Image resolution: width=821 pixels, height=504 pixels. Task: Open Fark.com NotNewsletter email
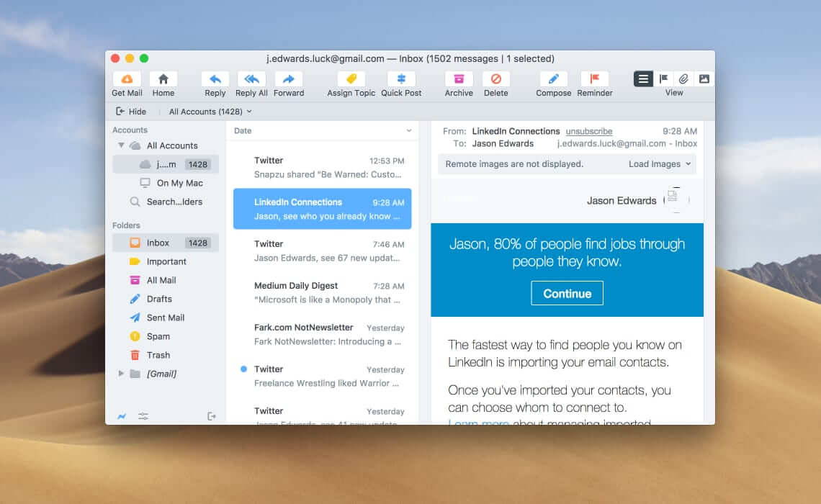pos(322,334)
